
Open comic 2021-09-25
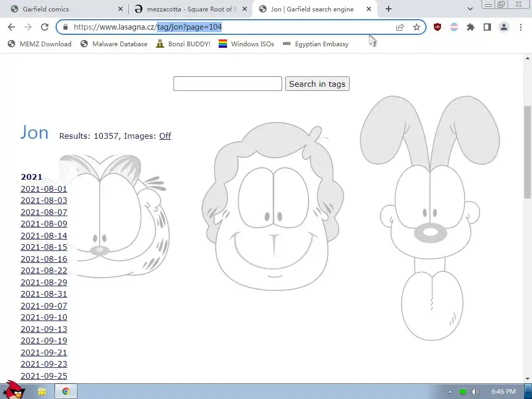pyautogui.click(x=44, y=376)
